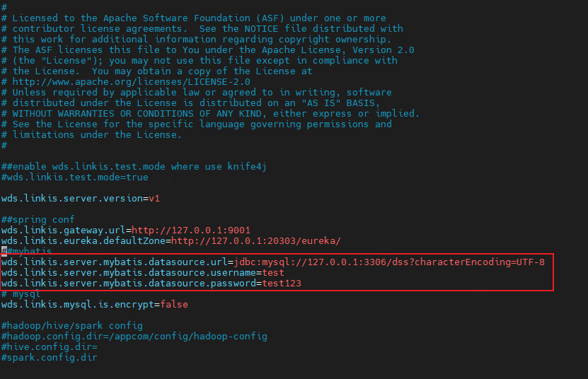Place cursor on username value test
588x379 pixels.
(273, 272)
